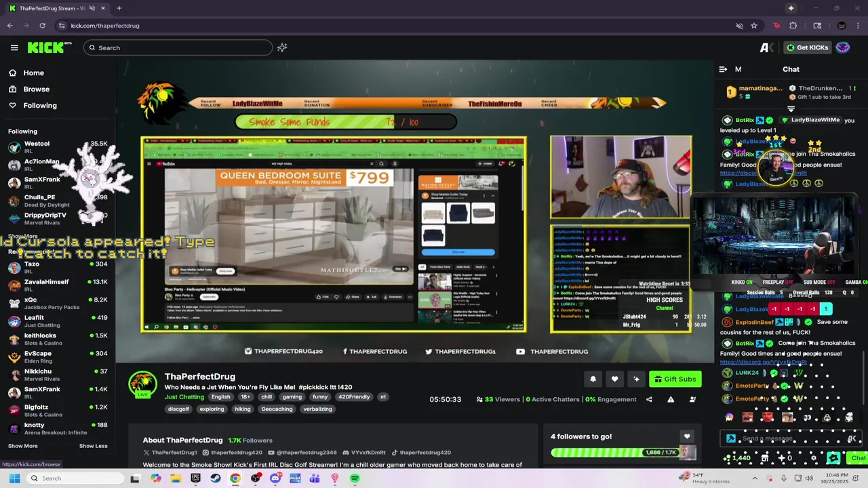Select the discgolf tag
The height and width of the screenshot is (488, 868).
click(x=178, y=409)
